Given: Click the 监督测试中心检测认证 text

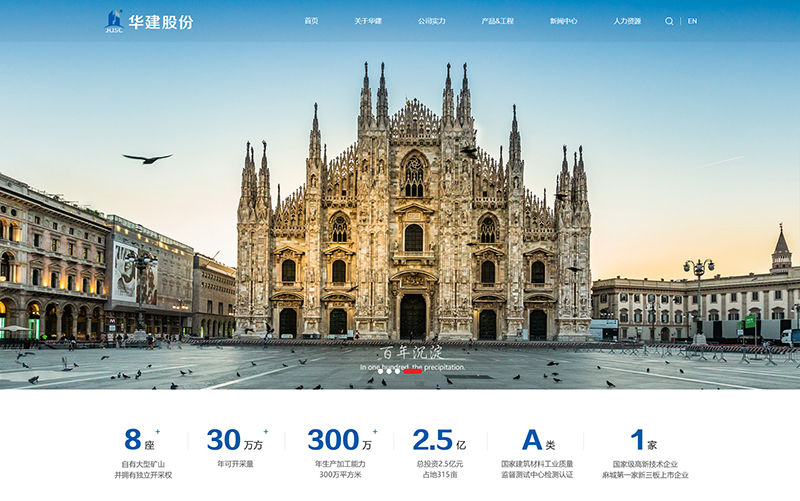Looking at the screenshot, I should (x=537, y=474).
